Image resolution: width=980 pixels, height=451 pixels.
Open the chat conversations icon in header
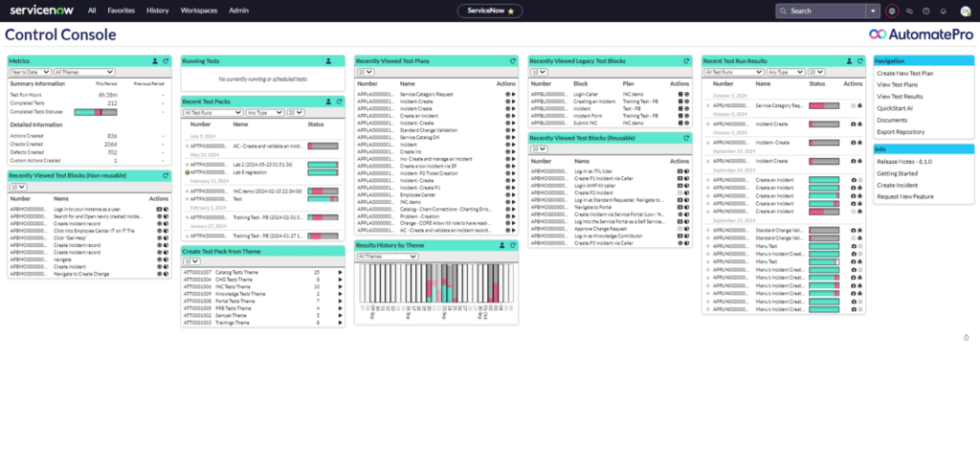click(909, 11)
